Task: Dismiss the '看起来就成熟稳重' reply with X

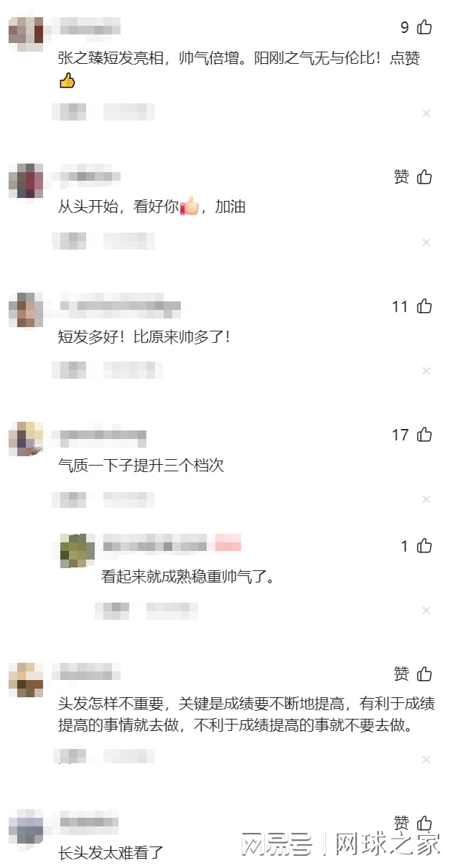Action: tap(426, 610)
